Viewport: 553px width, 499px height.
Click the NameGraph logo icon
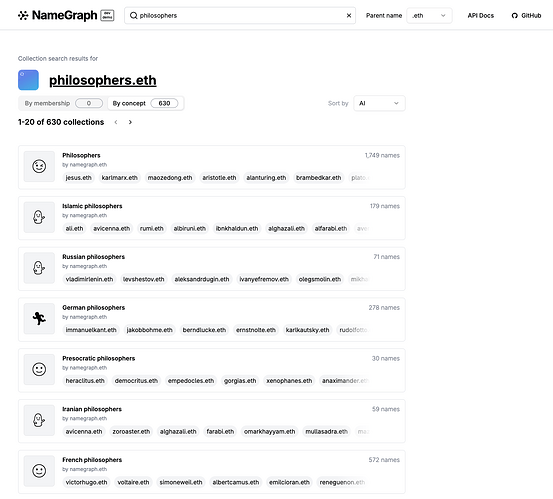23,16
